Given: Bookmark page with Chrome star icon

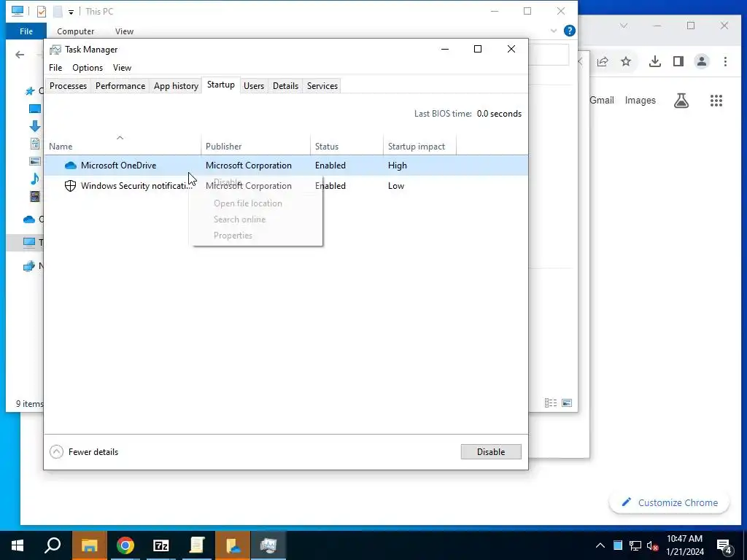Looking at the screenshot, I should click(x=626, y=61).
